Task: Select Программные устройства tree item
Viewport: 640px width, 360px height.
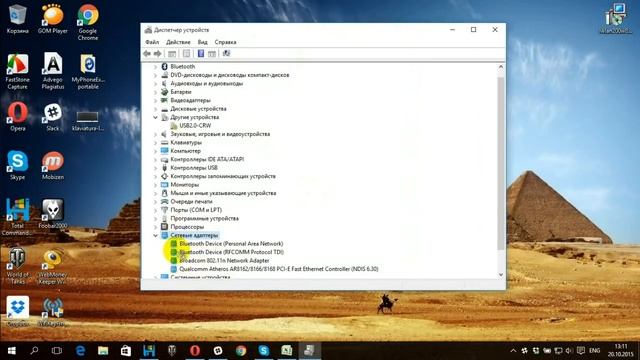Action: pyautogui.click(x=204, y=218)
